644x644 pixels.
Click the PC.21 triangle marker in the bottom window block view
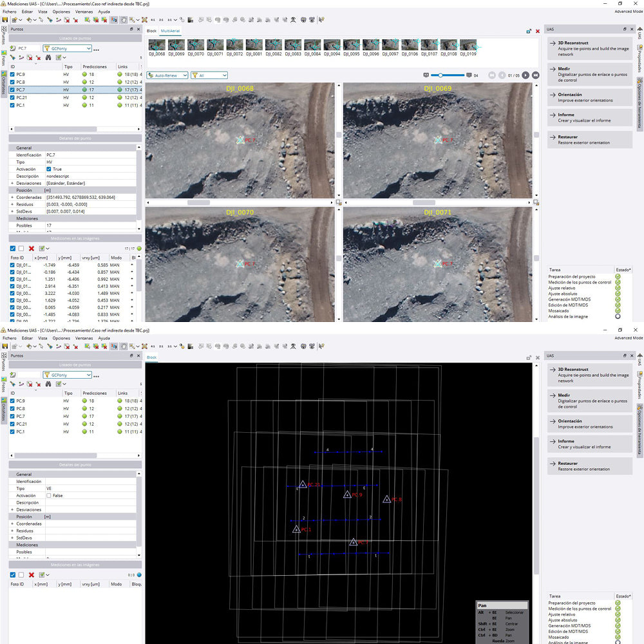tap(303, 485)
